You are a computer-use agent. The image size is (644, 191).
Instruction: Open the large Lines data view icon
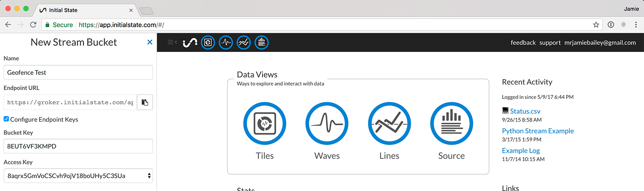pyautogui.click(x=389, y=123)
